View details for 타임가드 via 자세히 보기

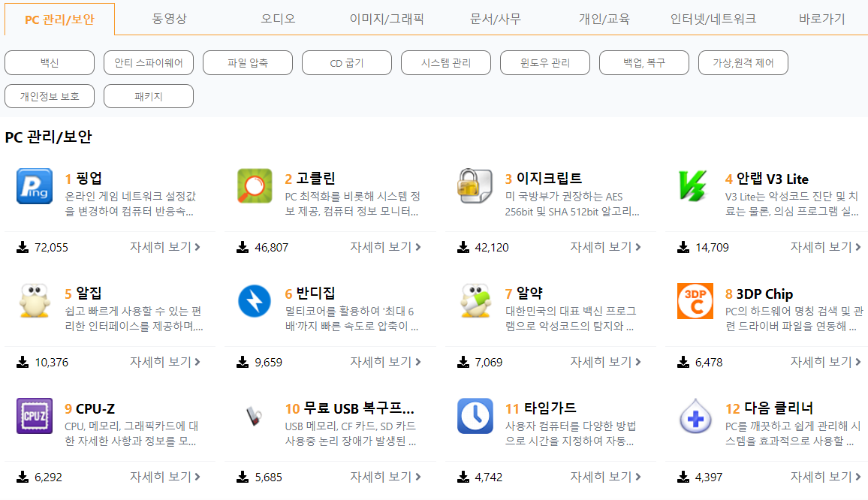pos(606,476)
